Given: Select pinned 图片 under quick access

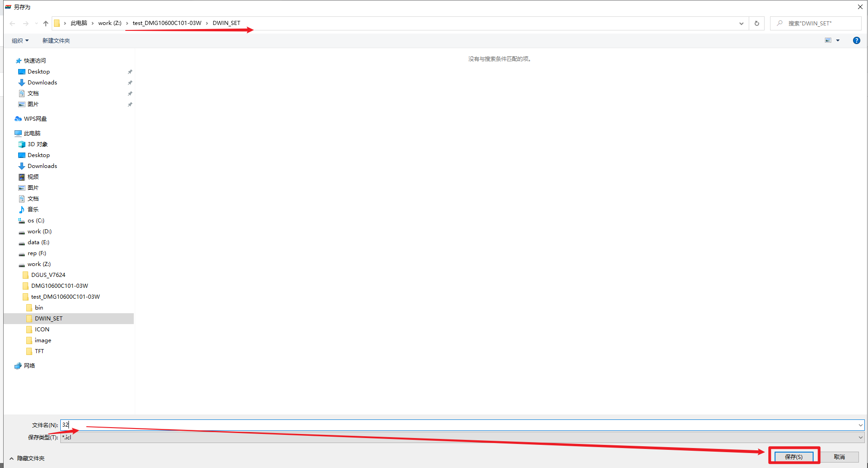Looking at the screenshot, I should (x=33, y=104).
